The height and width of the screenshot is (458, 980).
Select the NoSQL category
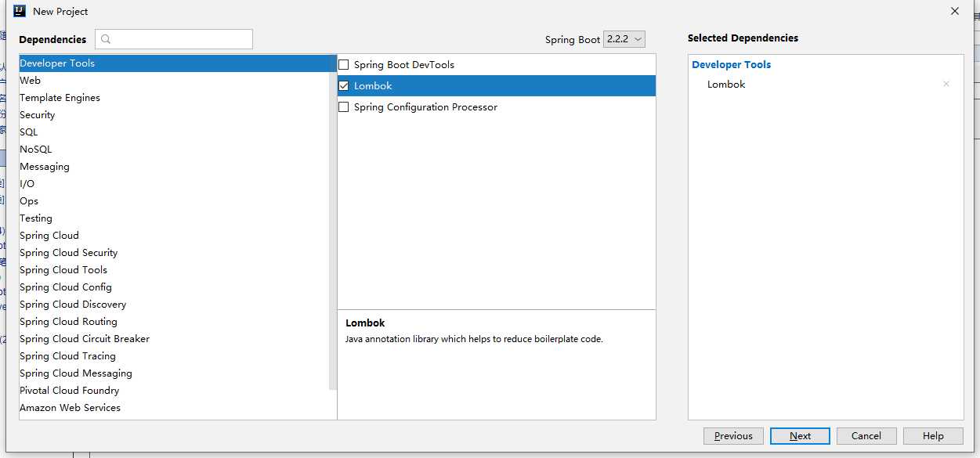[x=175, y=150]
